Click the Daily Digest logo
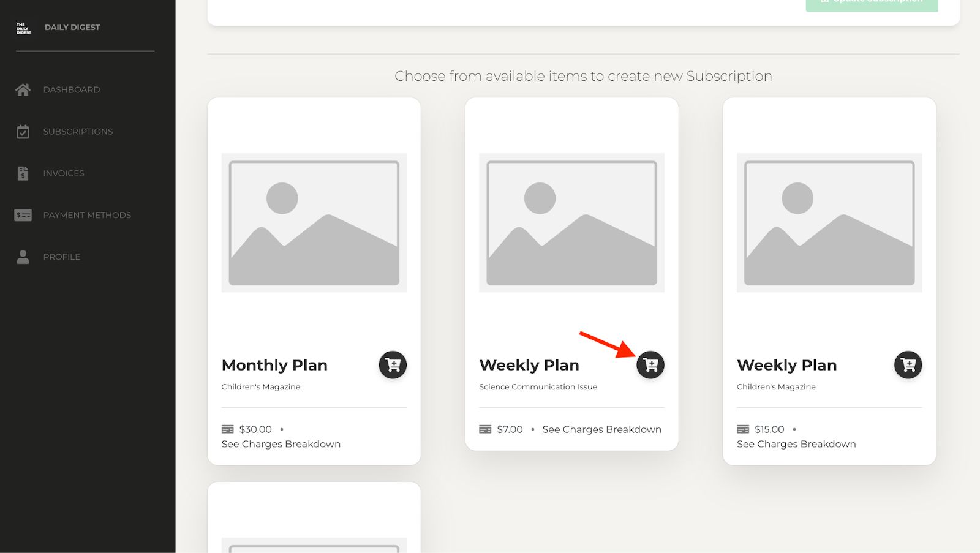This screenshot has height=553, width=980. click(23, 27)
